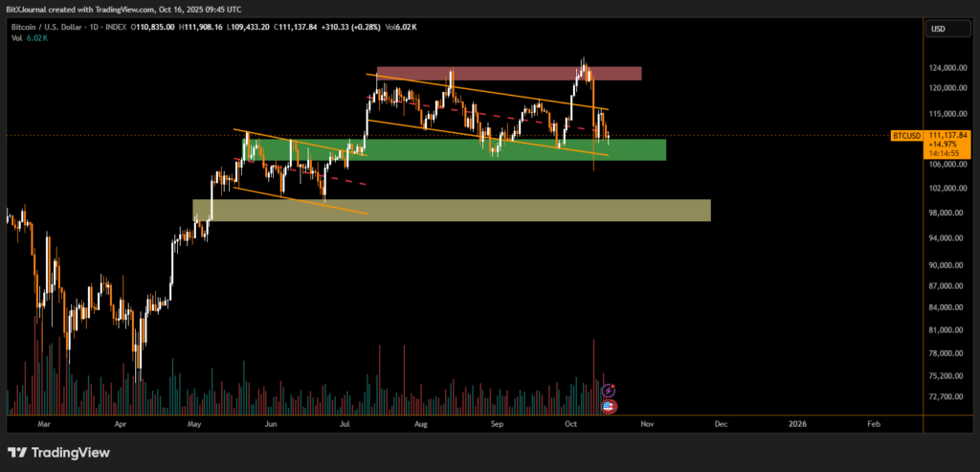Select the green support zone rectangle
The image size is (980, 472).
tap(450, 149)
